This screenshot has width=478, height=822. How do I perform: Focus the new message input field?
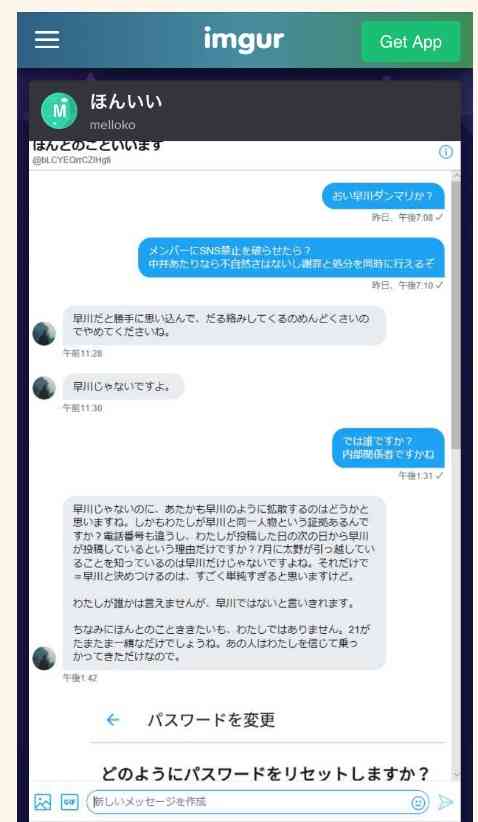point(258,802)
